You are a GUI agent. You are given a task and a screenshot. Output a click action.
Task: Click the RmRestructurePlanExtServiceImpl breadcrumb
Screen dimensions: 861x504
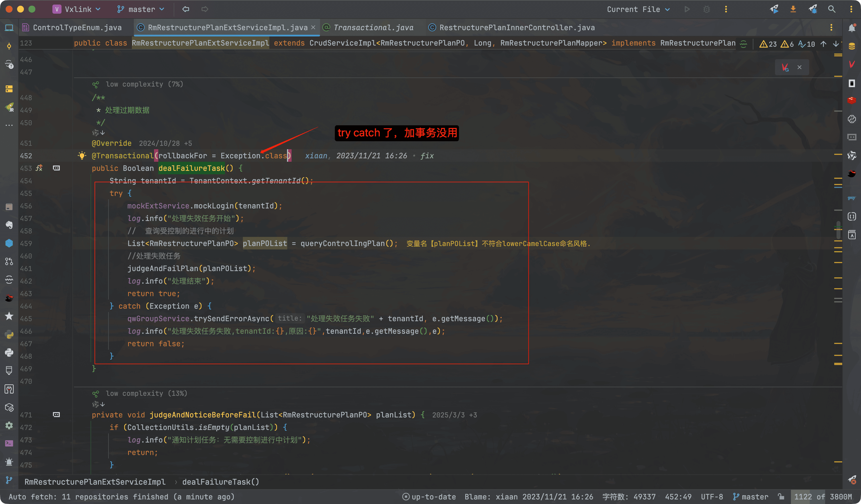[x=95, y=482]
